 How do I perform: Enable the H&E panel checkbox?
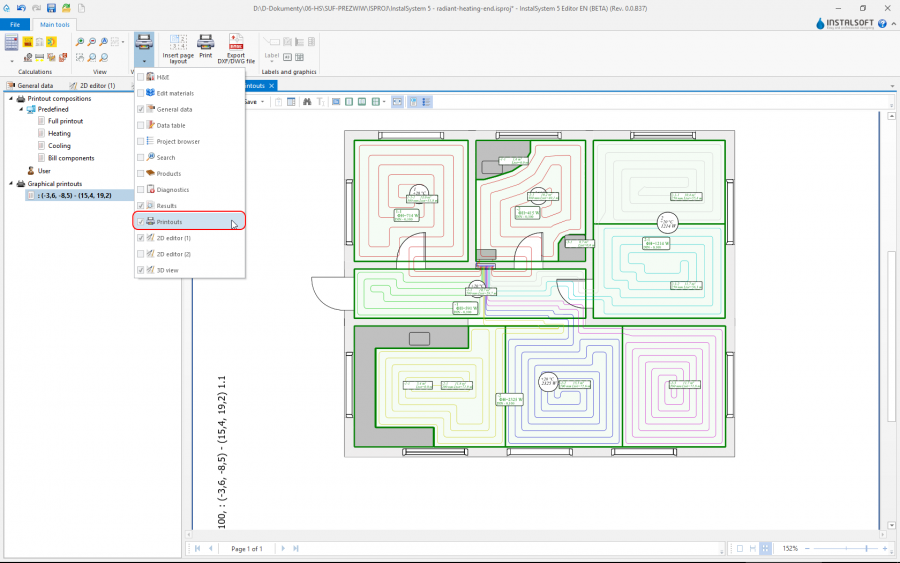(141, 77)
